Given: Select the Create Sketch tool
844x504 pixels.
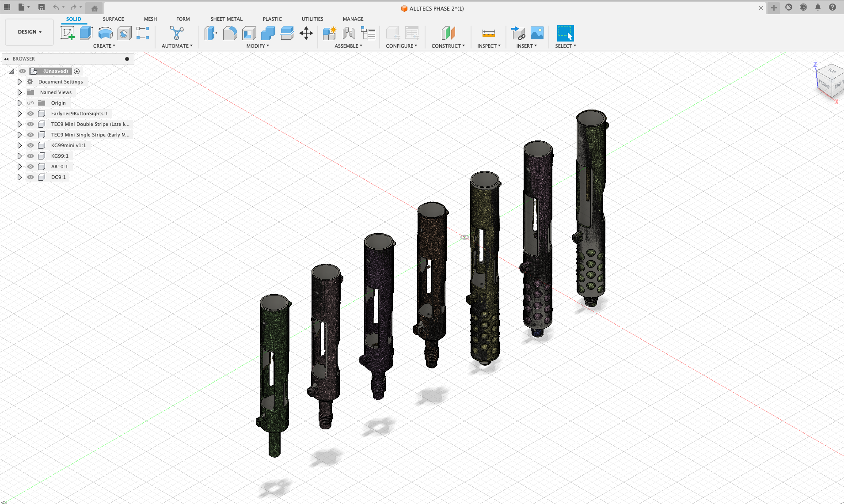Looking at the screenshot, I should pyautogui.click(x=67, y=33).
